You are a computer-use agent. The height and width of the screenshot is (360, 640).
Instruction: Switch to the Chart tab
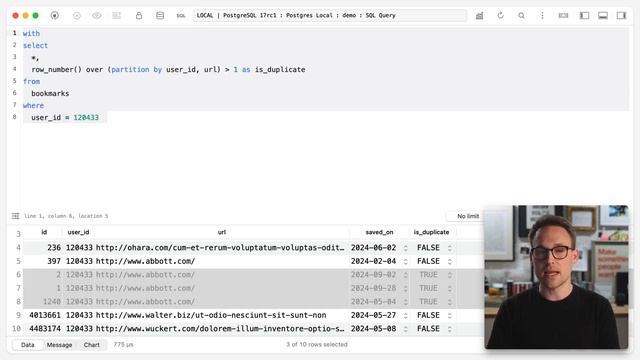click(91, 345)
